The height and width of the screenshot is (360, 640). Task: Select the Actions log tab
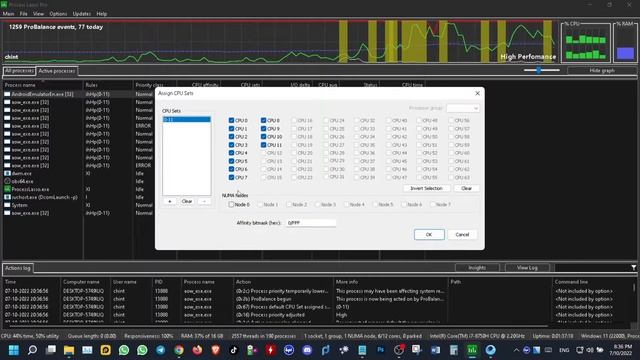point(18,268)
